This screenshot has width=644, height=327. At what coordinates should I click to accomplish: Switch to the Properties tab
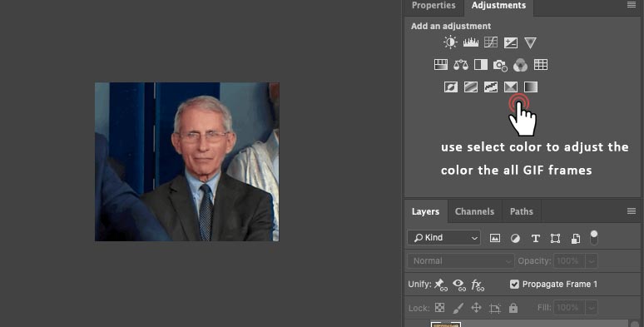click(x=433, y=6)
